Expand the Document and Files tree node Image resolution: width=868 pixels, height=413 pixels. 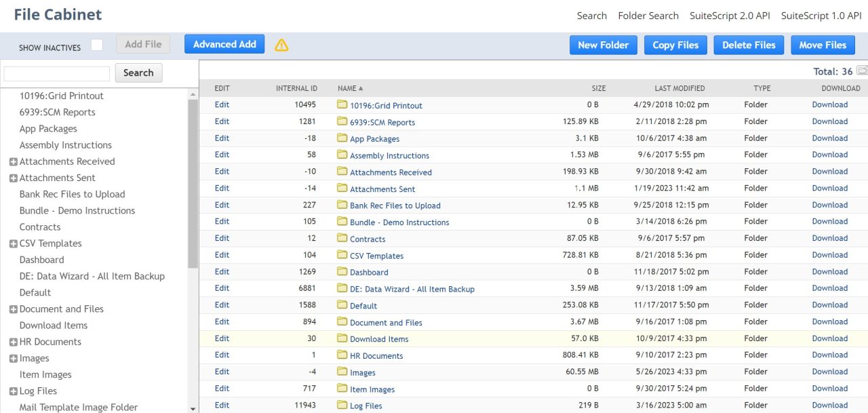(13, 310)
